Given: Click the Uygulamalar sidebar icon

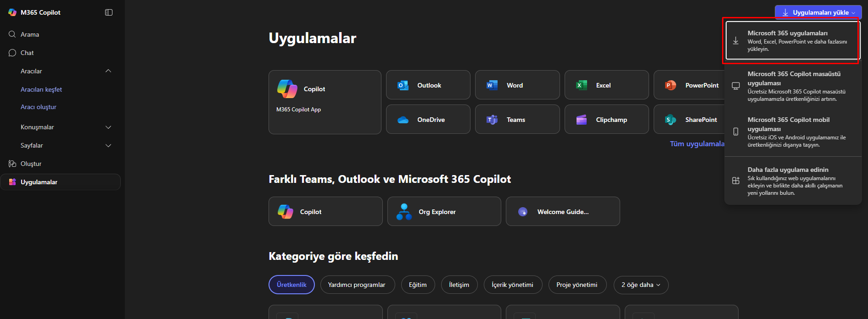Looking at the screenshot, I should (12, 182).
